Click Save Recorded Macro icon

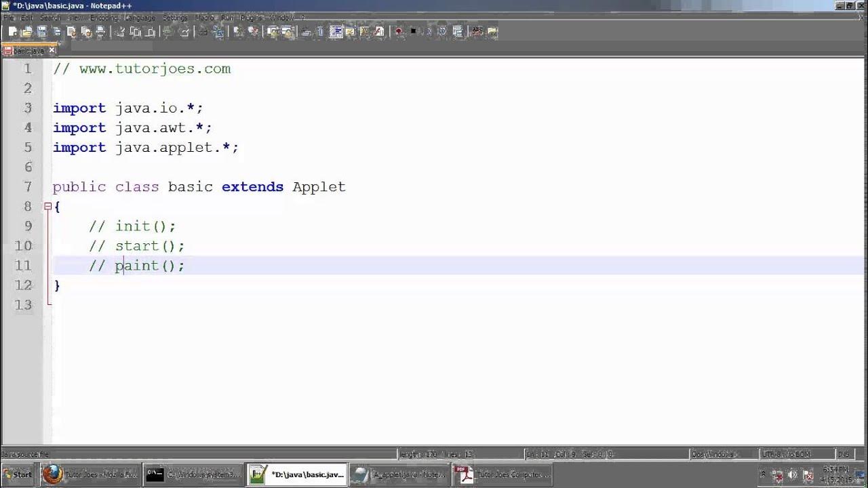click(458, 31)
